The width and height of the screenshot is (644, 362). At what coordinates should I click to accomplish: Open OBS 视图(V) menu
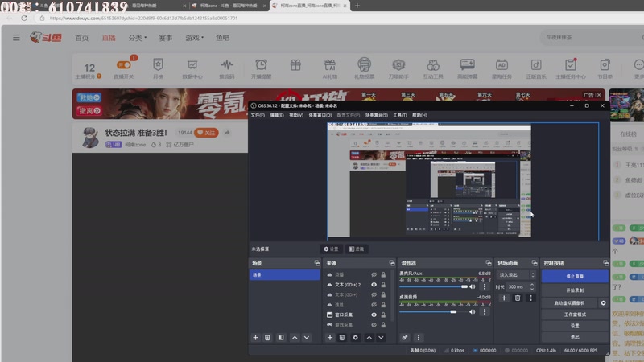click(x=296, y=115)
